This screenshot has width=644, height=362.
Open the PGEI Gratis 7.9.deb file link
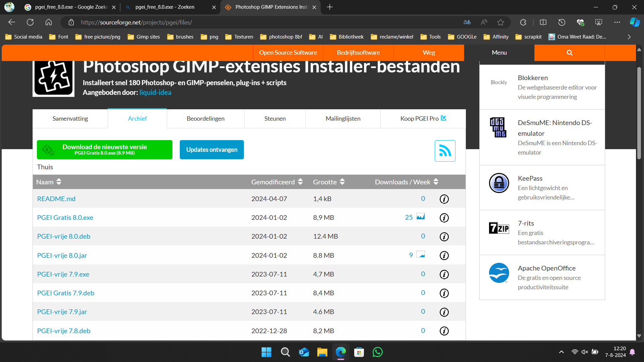click(x=66, y=293)
